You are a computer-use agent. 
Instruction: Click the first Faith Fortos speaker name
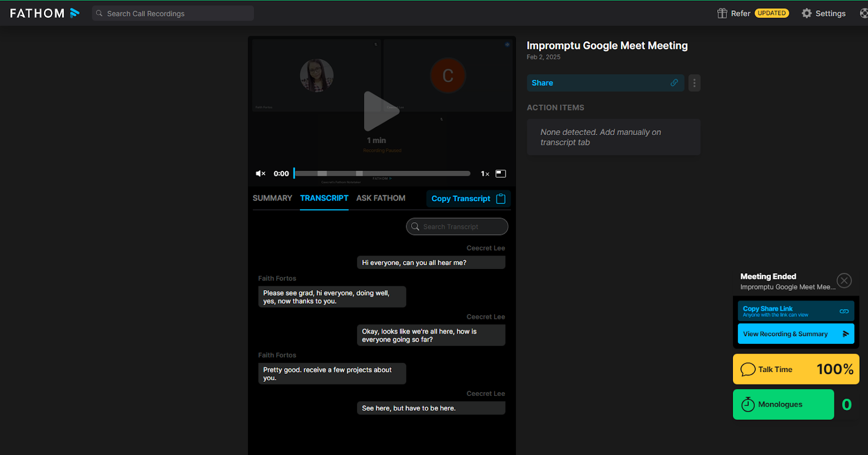click(277, 278)
